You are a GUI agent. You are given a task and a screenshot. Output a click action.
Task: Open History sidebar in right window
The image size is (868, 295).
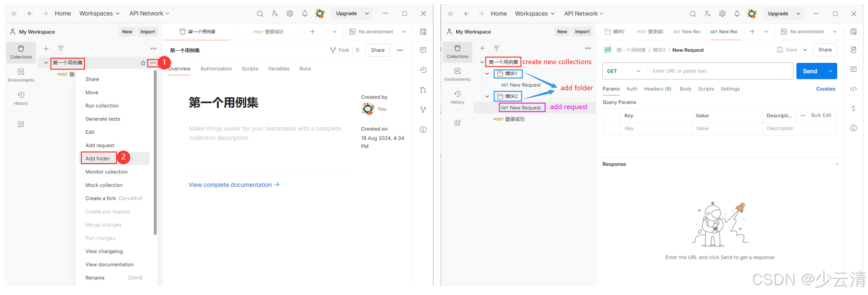pyautogui.click(x=457, y=97)
